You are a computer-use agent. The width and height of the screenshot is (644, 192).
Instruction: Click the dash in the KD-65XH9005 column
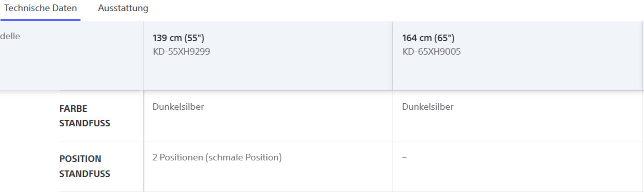[404, 157]
